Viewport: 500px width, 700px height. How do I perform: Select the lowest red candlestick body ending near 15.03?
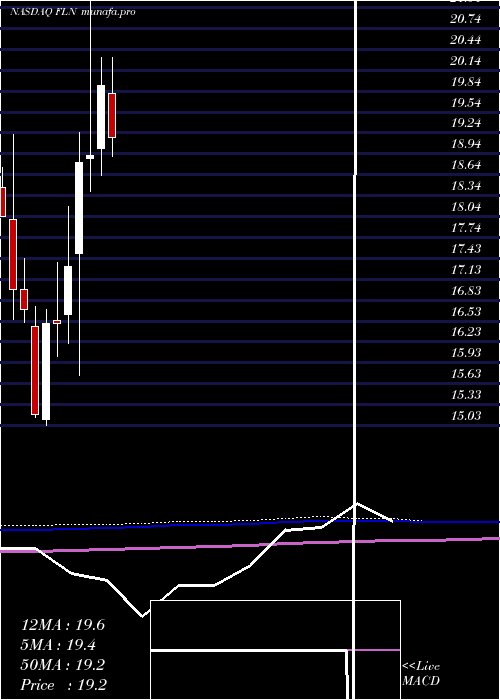tap(35, 371)
